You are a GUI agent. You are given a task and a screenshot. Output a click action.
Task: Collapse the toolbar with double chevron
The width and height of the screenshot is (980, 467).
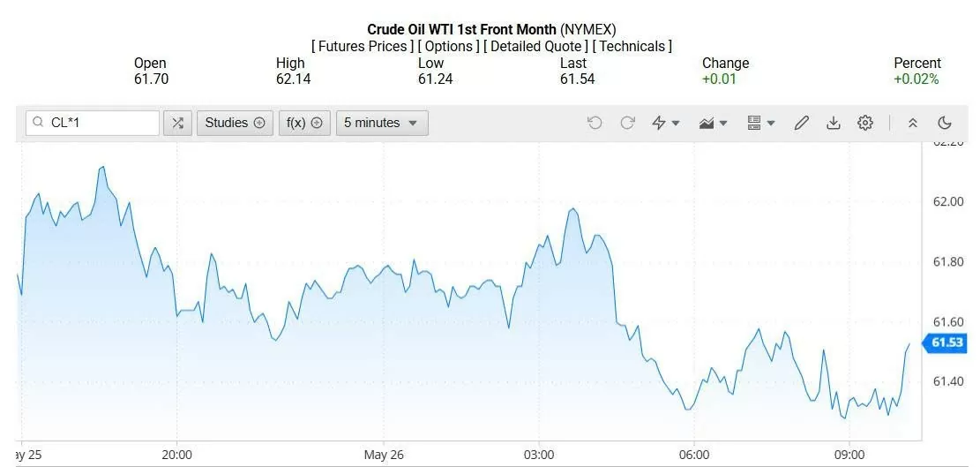click(x=913, y=124)
